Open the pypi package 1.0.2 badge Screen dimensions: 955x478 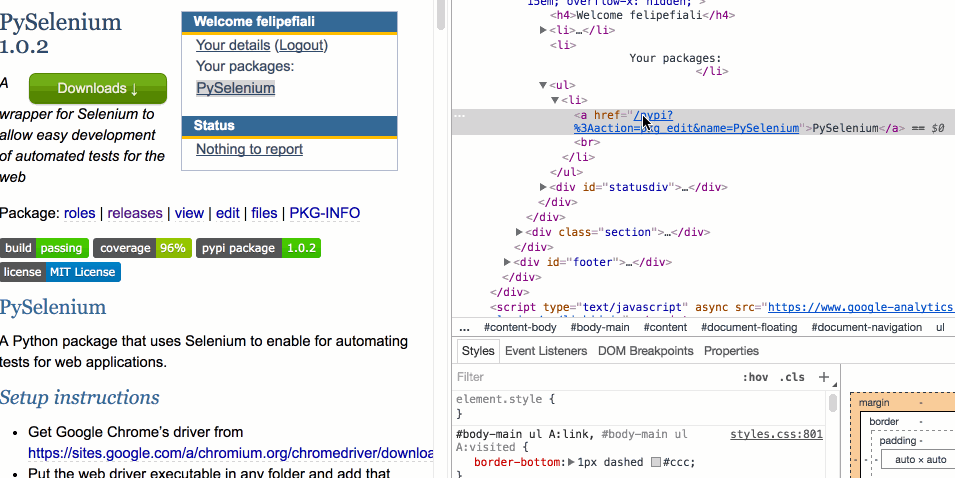[x=258, y=248]
